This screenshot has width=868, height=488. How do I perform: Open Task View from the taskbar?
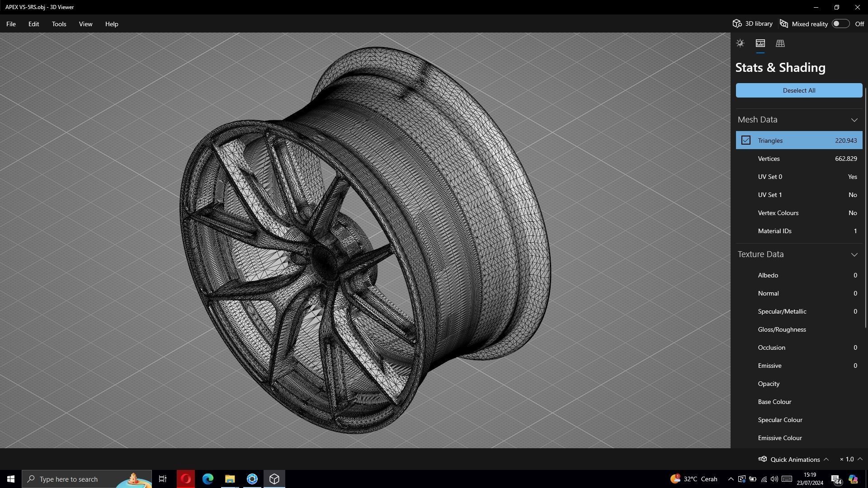(163, 479)
